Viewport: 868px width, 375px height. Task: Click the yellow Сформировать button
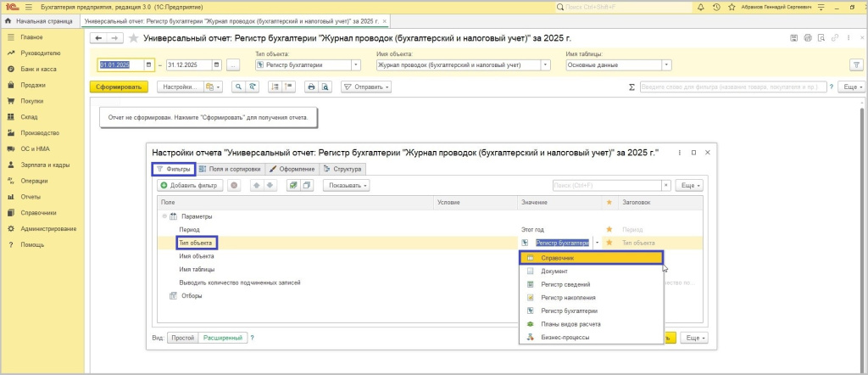tap(119, 87)
